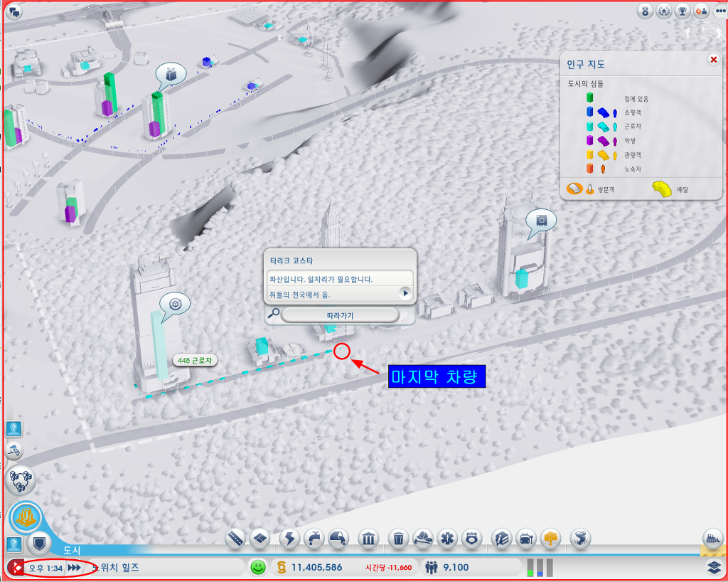Image resolution: width=728 pixels, height=582 pixels.
Task: Open the Education menu
Action: pyautogui.click(x=502, y=539)
